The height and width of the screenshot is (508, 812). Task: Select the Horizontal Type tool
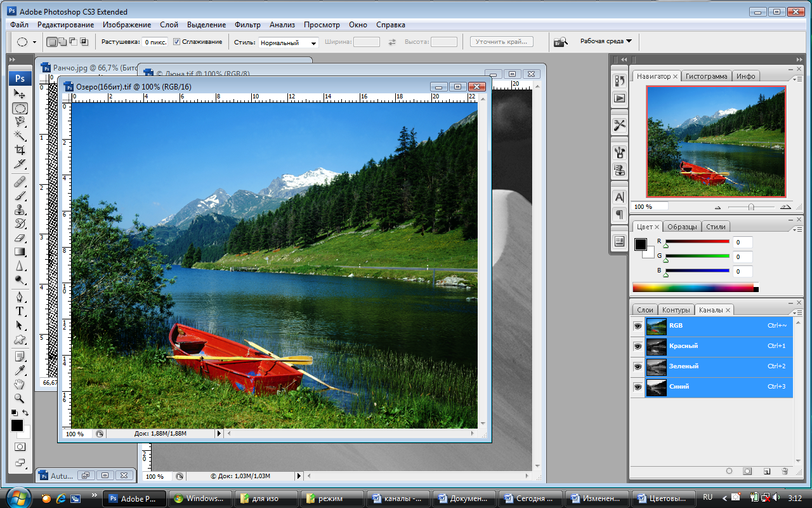tap(20, 311)
